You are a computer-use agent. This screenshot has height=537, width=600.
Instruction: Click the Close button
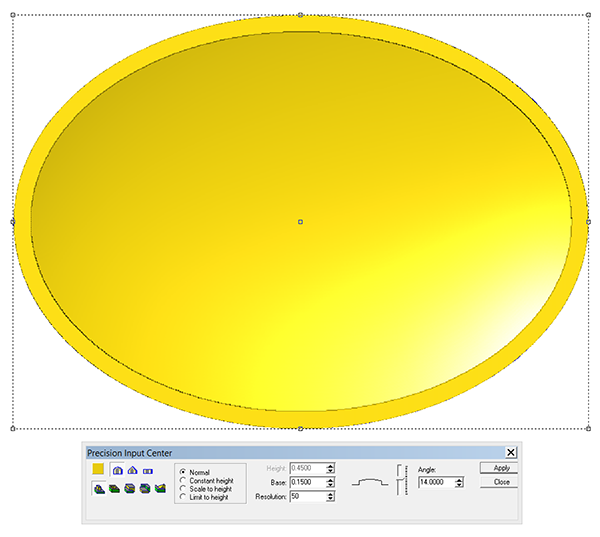click(499, 482)
